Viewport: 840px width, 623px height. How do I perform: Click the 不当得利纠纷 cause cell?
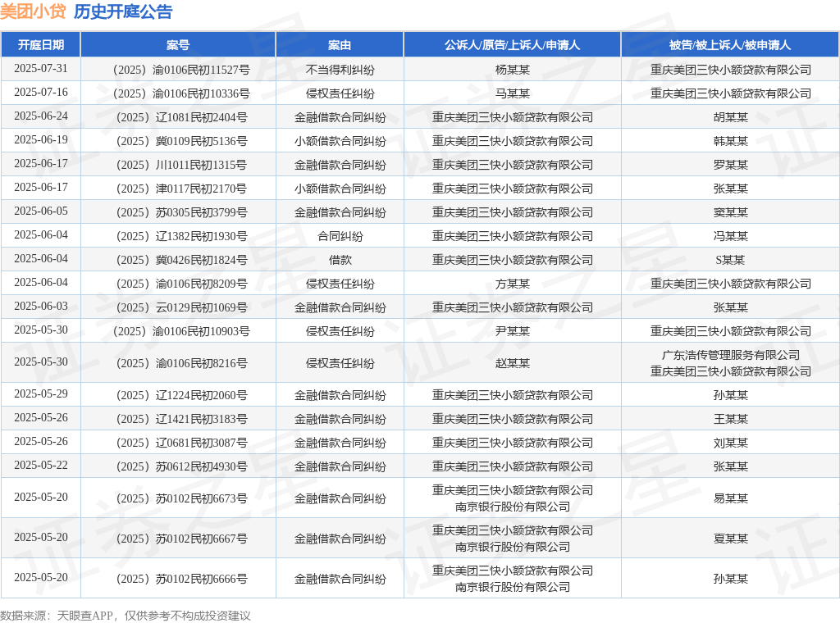[x=340, y=70]
